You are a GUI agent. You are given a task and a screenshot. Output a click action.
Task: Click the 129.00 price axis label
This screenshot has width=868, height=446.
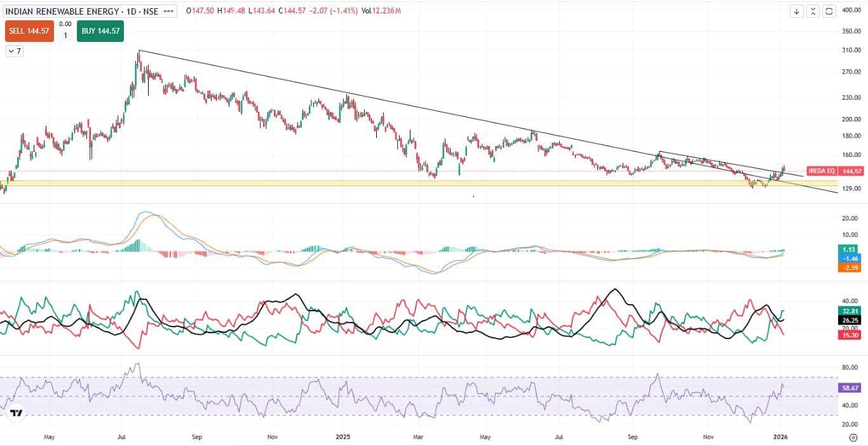(x=851, y=189)
